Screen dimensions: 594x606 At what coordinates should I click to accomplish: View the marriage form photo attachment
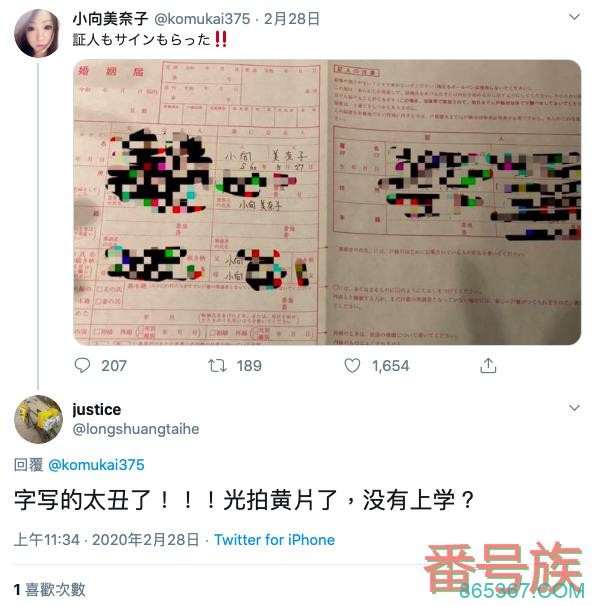pyautogui.click(x=327, y=202)
